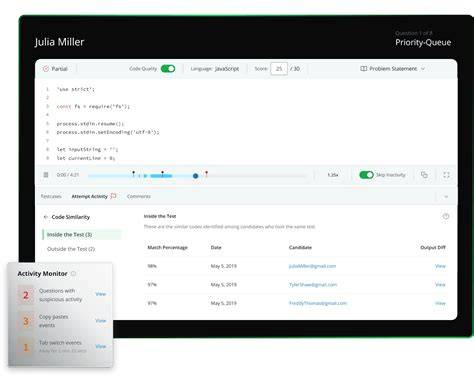The width and height of the screenshot is (474, 377).
Task: Pause the code playback
Action: (46, 175)
